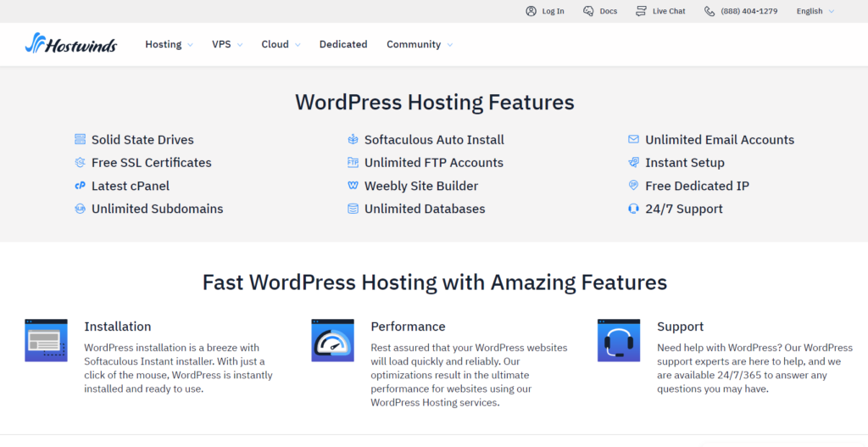Click the Unlimited FTP Accounts icon
This screenshot has height=447, width=868.
click(353, 162)
